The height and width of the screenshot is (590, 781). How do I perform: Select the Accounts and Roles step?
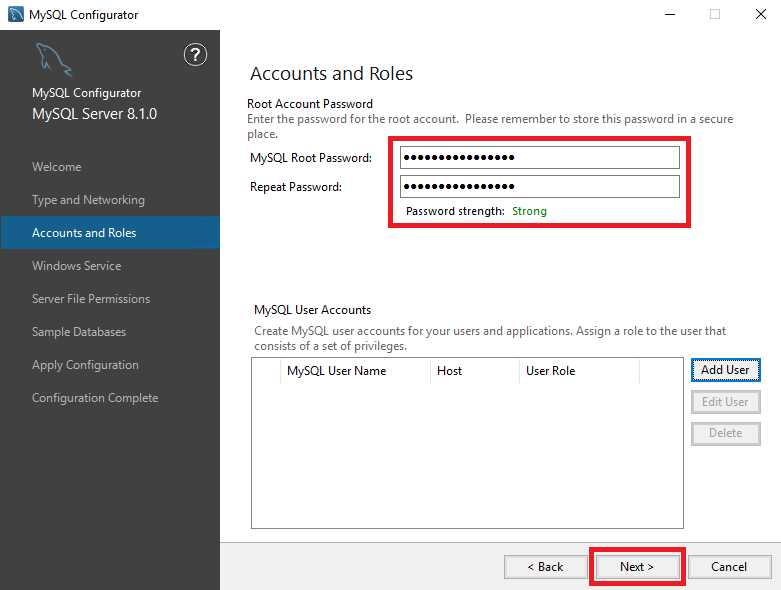[110, 233]
